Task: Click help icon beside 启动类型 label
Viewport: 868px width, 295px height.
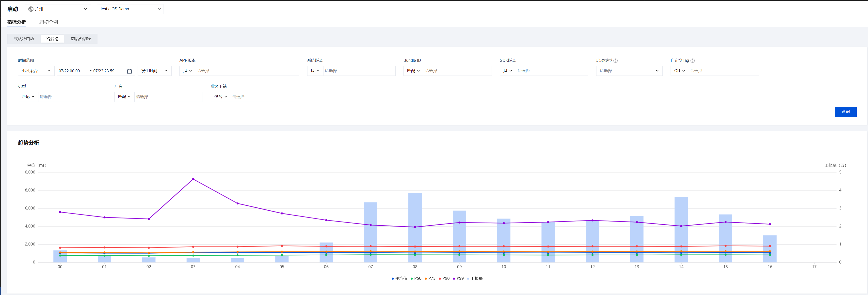Action: (615, 61)
